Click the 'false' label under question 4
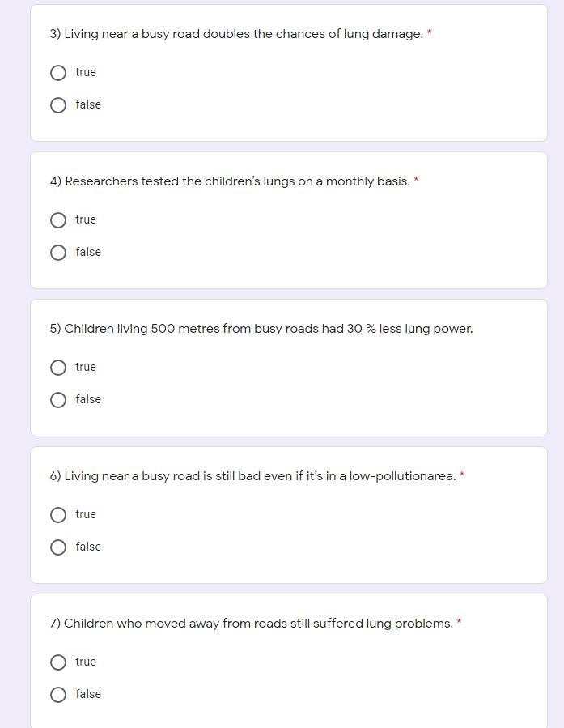564x728 pixels. pyautogui.click(x=88, y=252)
